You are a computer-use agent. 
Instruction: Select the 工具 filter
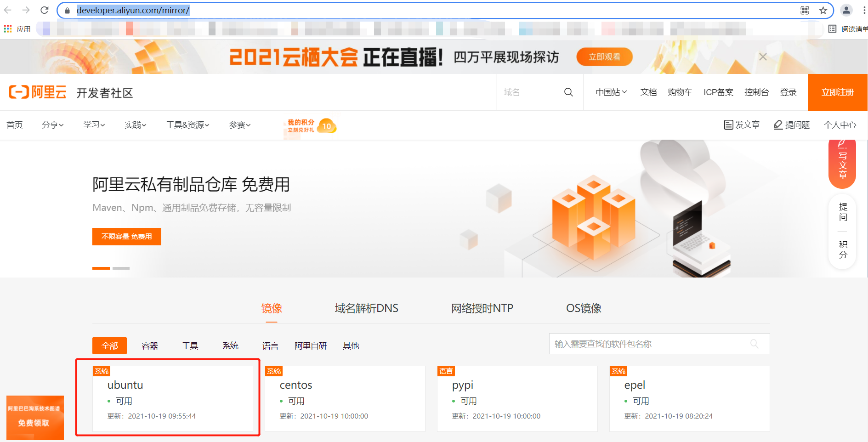click(x=190, y=346)
